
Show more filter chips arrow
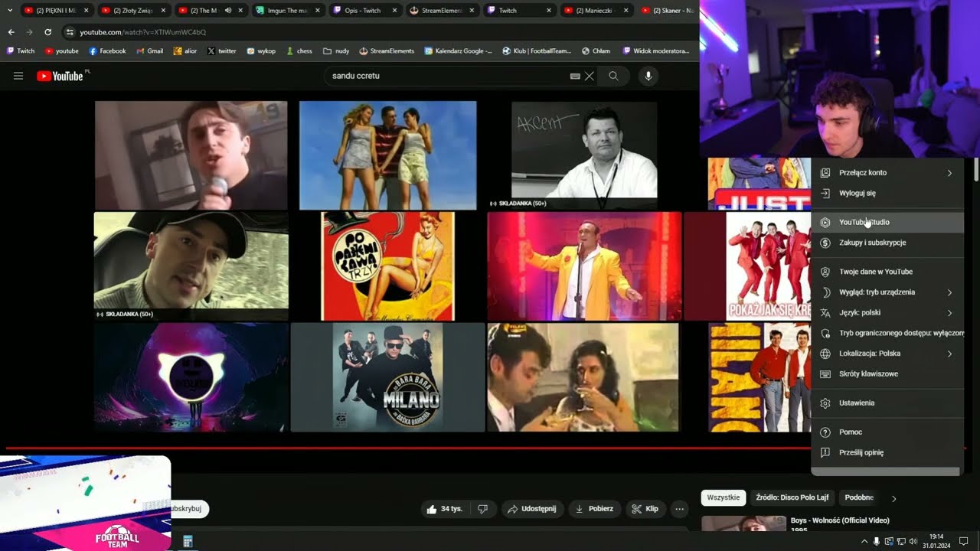click(x=893, y=498)
